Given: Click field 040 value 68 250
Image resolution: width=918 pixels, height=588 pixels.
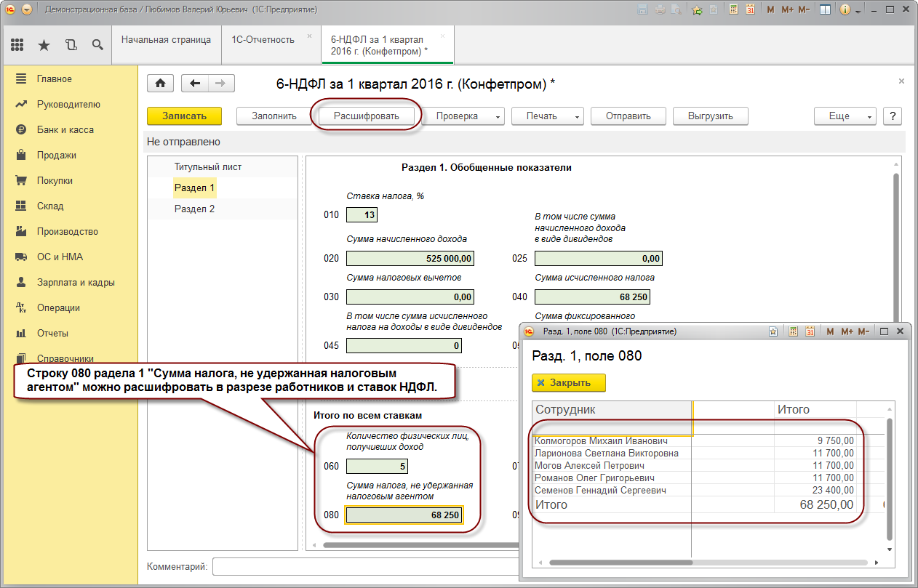Looking at the screenshot, I should click(x=592, y=297).
